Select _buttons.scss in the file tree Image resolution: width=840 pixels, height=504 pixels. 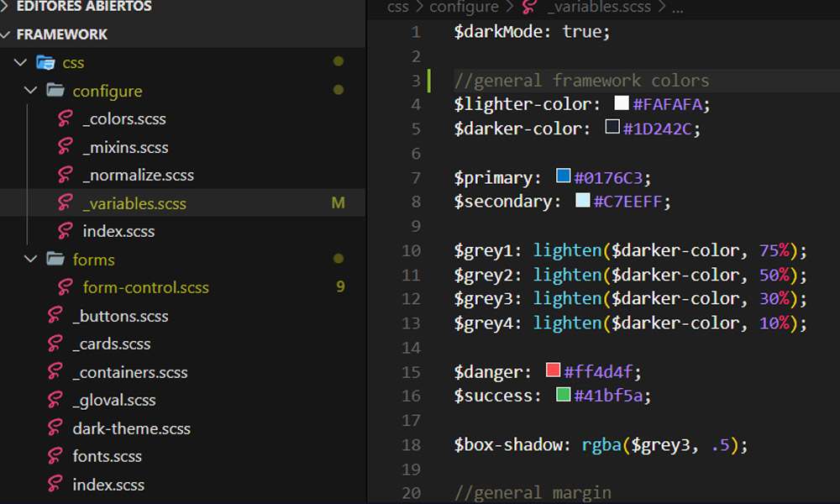120,316
